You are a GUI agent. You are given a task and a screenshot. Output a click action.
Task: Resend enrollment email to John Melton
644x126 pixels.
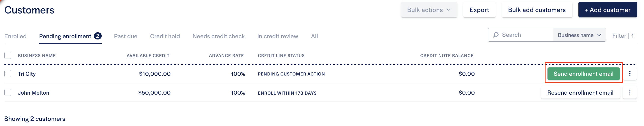click(580, 93)
